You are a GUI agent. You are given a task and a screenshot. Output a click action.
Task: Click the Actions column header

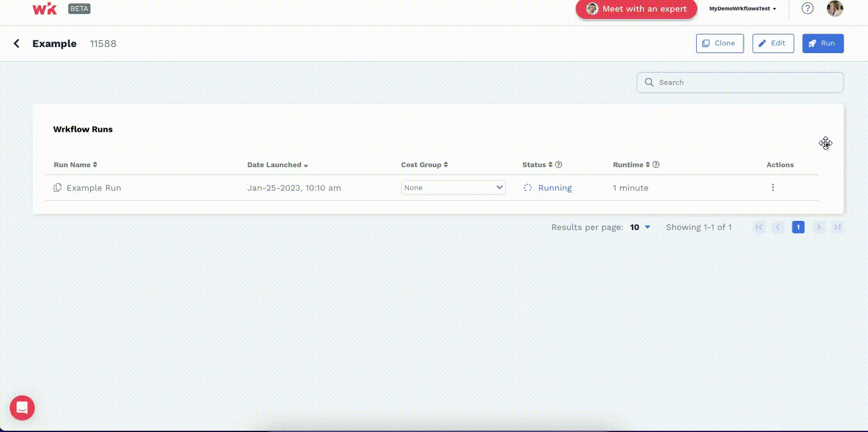(x=780, y=165)
